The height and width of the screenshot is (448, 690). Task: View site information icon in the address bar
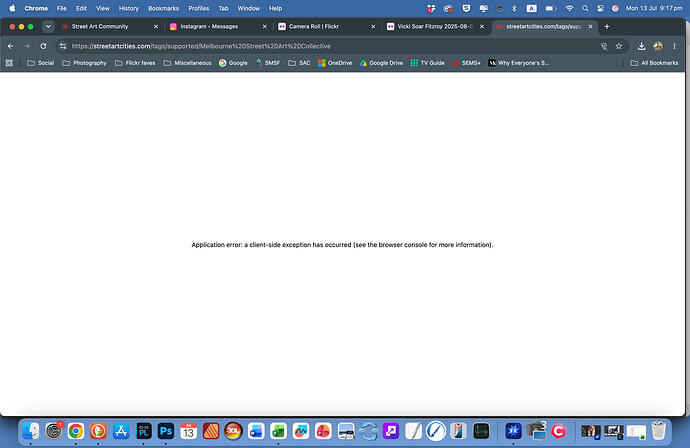(63, 46)
